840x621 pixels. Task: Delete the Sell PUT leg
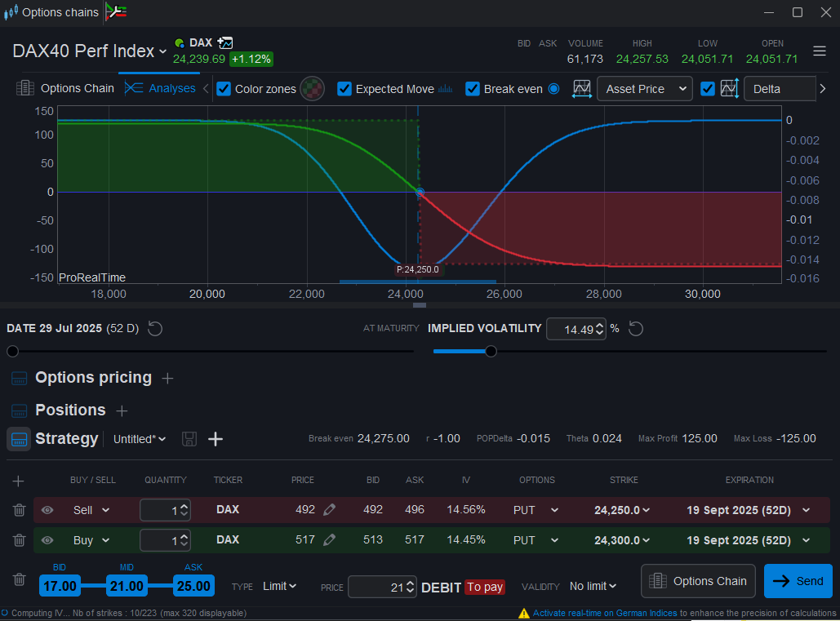pos(20,510)
